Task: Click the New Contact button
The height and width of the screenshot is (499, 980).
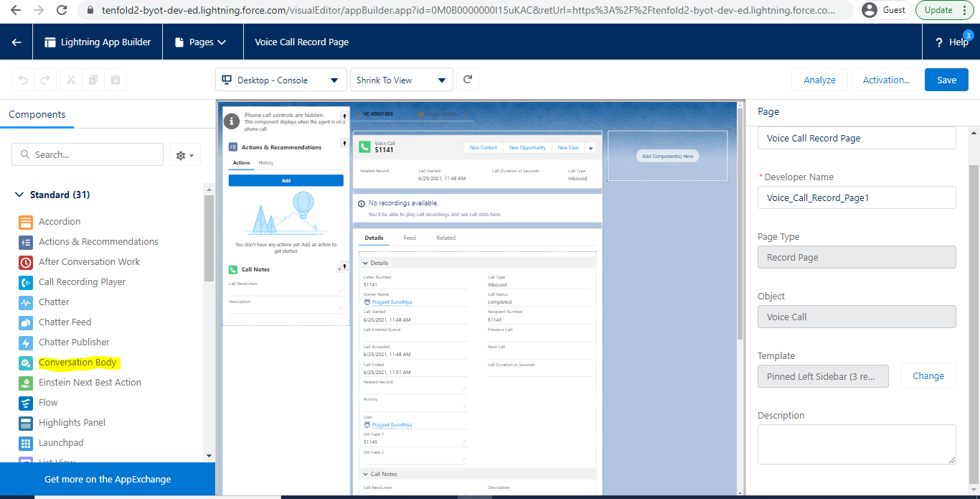Action: [484, 148]
